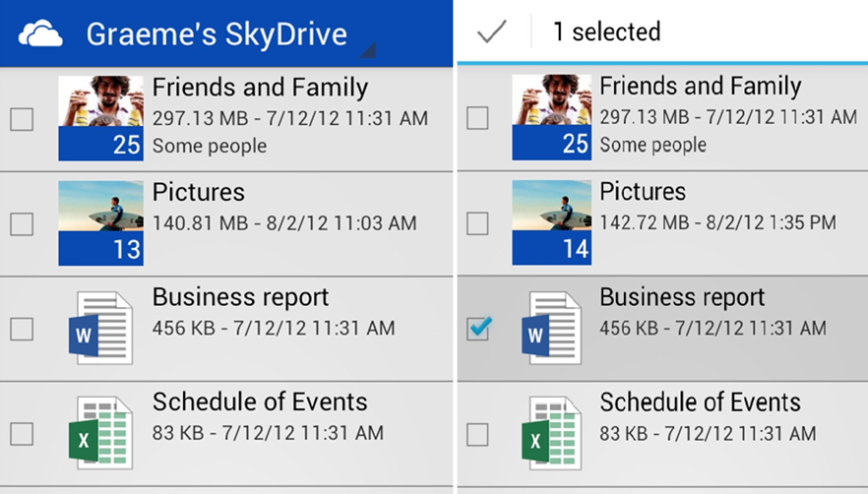Check Pictures checkbox in left panel
The width and height of the screenshot is (868, 494).
coord(22,223)
